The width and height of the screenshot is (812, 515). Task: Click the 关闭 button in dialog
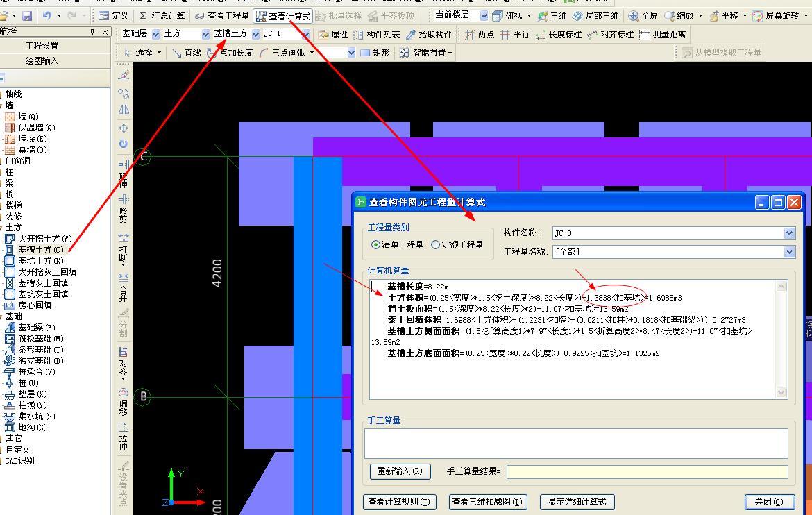(x=770, y=502)
